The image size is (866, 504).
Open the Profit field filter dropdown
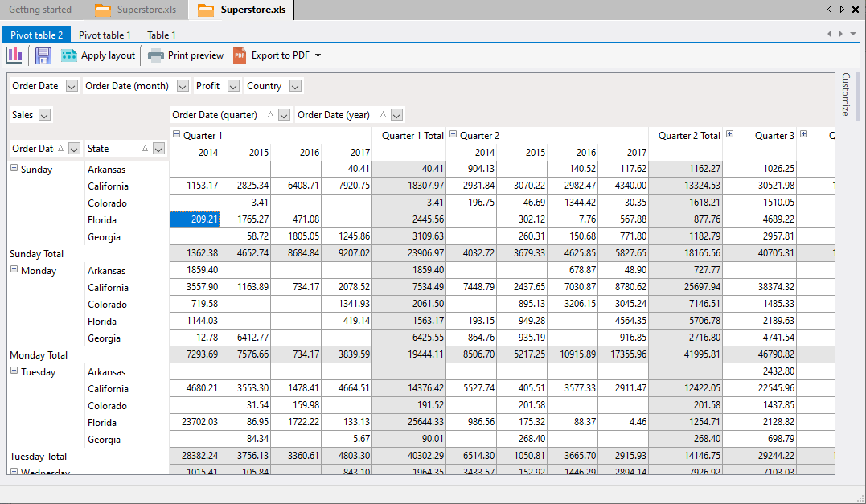(233, 86)
